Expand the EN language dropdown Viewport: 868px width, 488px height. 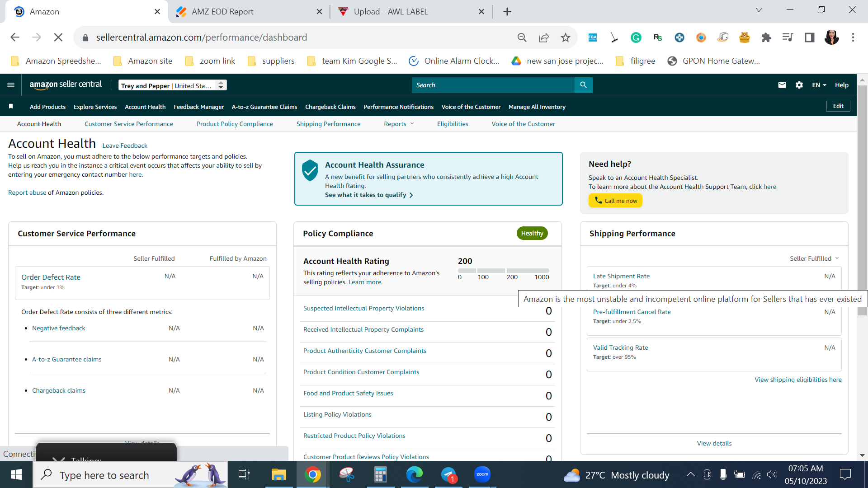(819, 85)
